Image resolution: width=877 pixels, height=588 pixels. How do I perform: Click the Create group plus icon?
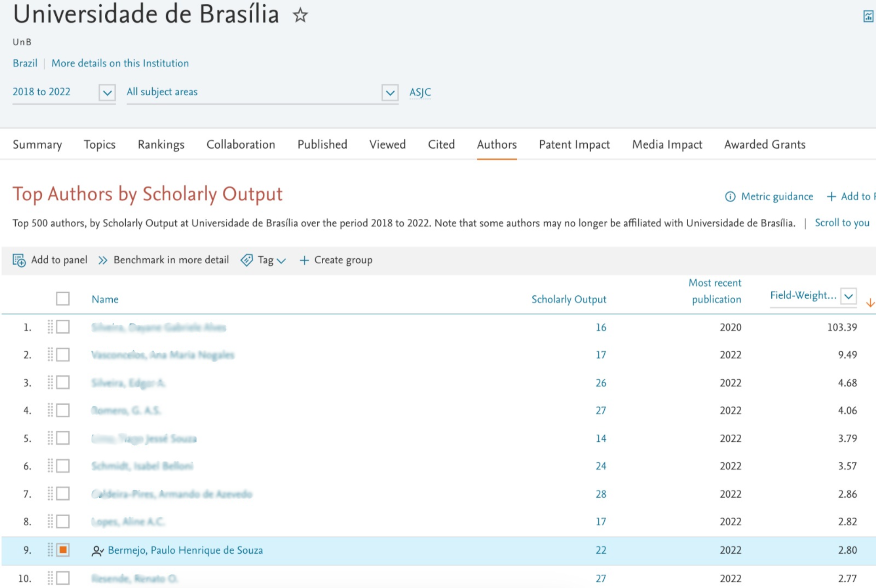click(x=305, y=260)
